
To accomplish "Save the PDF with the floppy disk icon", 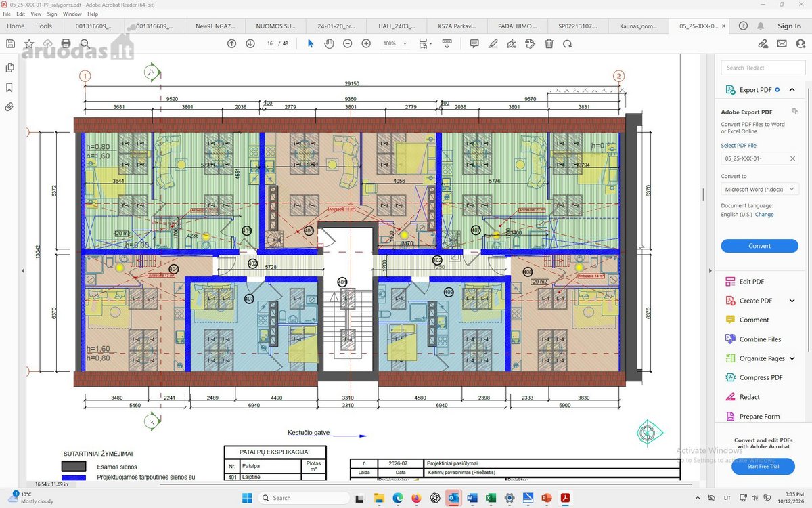I will 10,43.
